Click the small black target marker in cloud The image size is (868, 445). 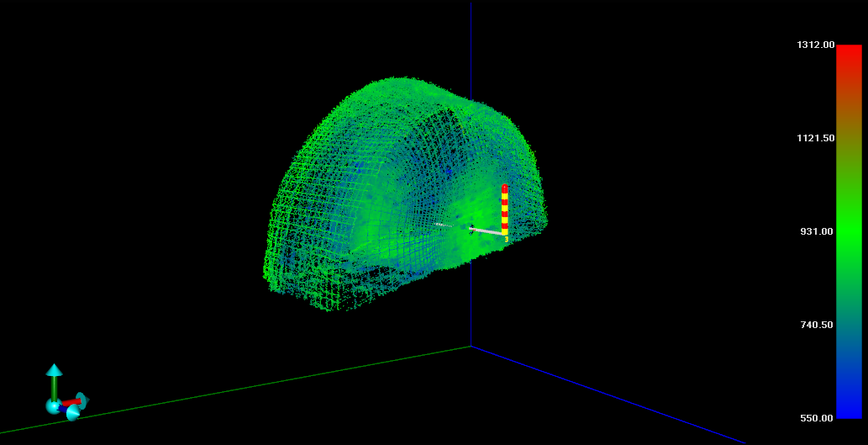tap(471, 226)
